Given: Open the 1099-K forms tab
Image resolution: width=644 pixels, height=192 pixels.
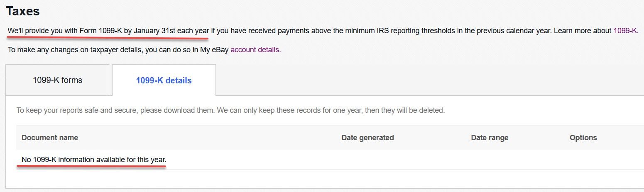Looking at the screenshot, I should [57, 80].
